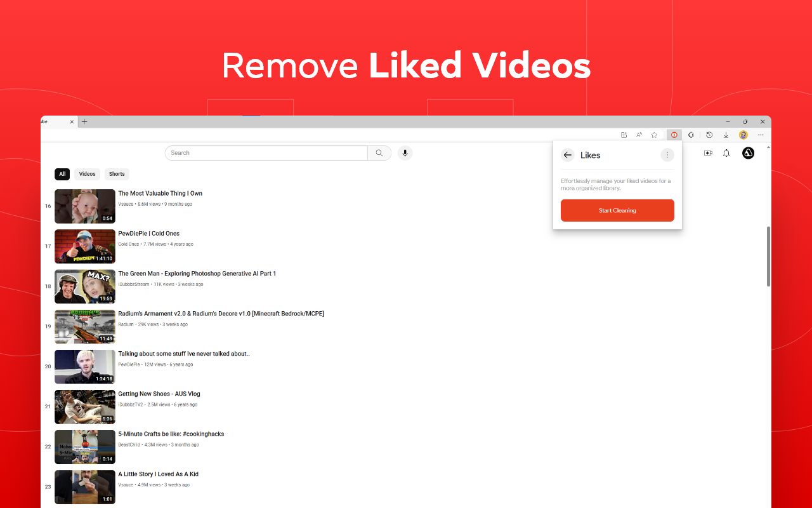The width and height of the screenshot is (812, 508).
Task: Open 5-Minute Crafts be like thumbnail
Action: (85, 447)
